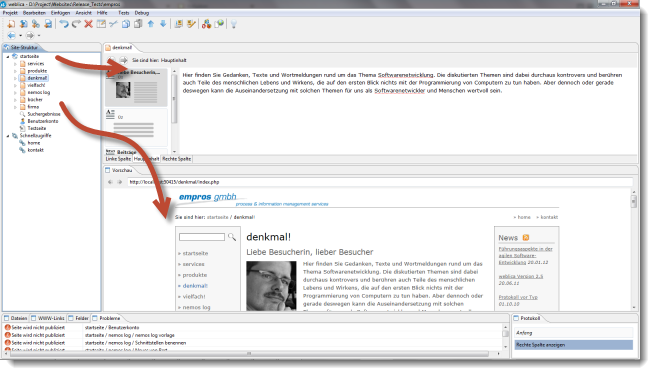Move selected item down with arrow
655x375 pixels.
point(163,24)
